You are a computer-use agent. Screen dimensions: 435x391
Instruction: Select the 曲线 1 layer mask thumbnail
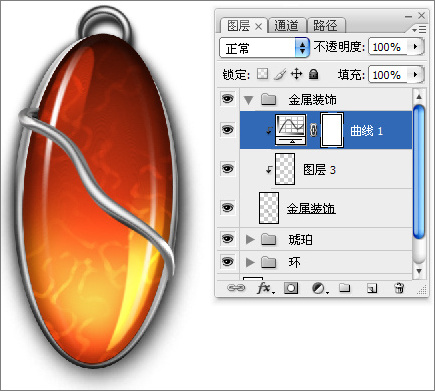(x=332, y=130)
